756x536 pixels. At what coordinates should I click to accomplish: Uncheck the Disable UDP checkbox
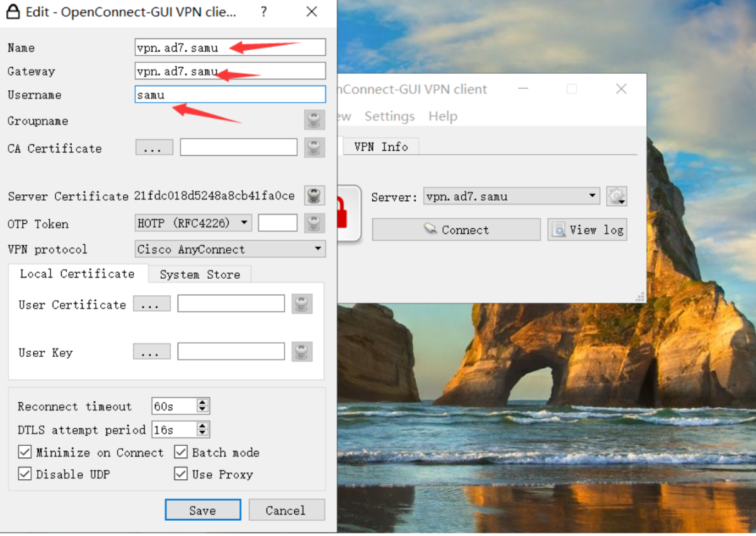click(x=25, y=474)
